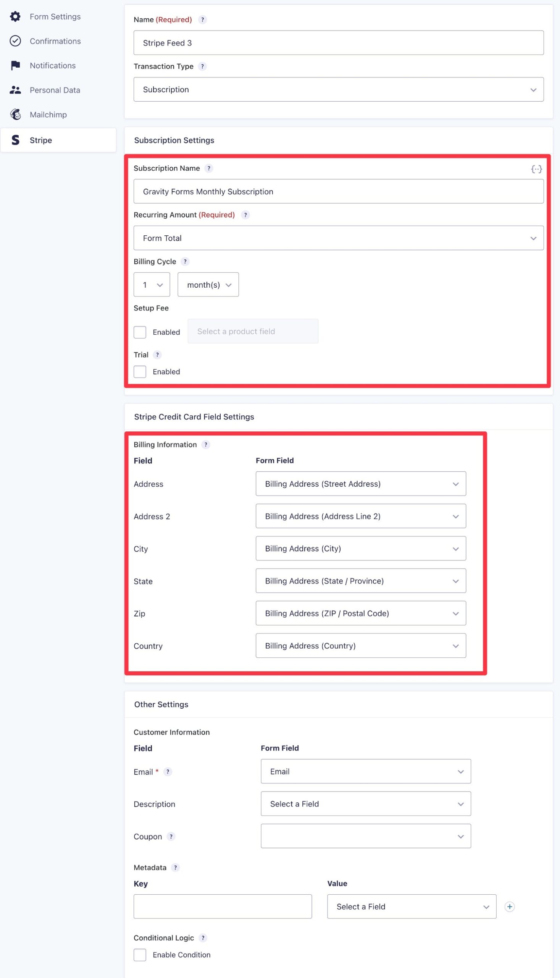Click the help icon next to Transaction Type
Image resolution: width=560 pixels, height=978 pixels.
203,66
